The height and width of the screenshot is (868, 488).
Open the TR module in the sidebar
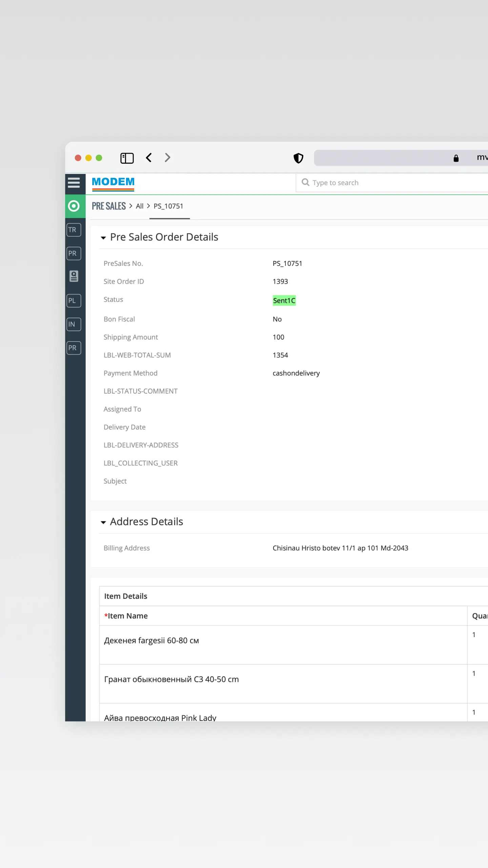click(74, 230)
